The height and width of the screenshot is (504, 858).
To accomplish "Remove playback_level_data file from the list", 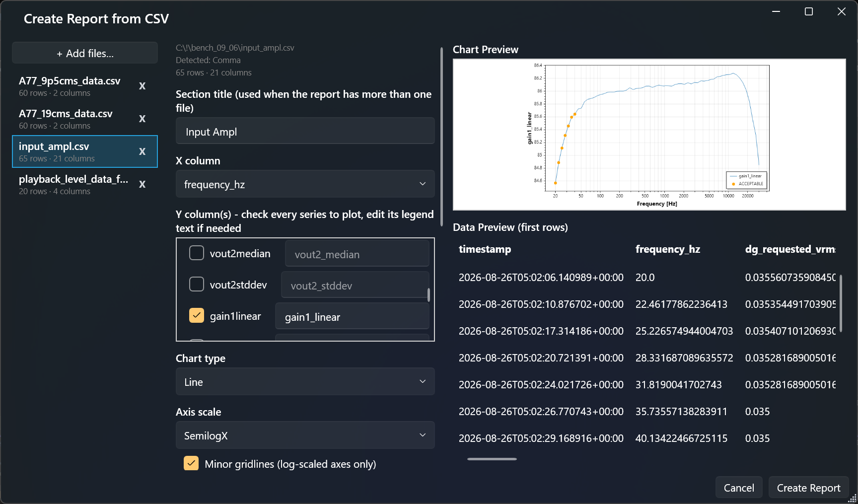I will [142, 184].
